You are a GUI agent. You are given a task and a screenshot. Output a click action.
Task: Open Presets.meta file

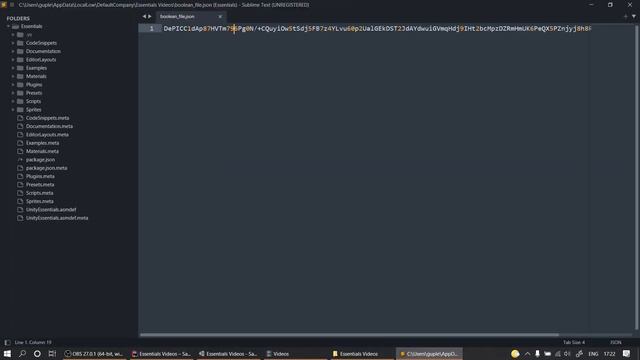click(40, 185)
